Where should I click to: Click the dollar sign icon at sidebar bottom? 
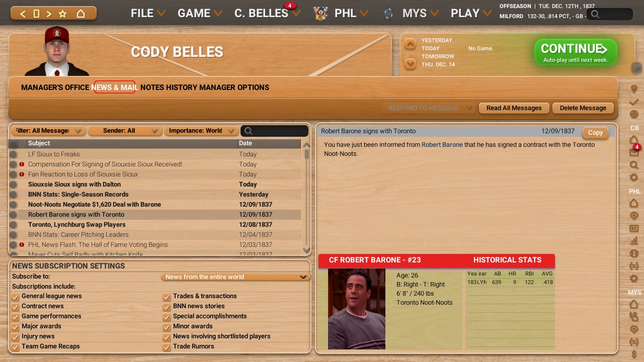pyautogui.click(x=634, y=354)
